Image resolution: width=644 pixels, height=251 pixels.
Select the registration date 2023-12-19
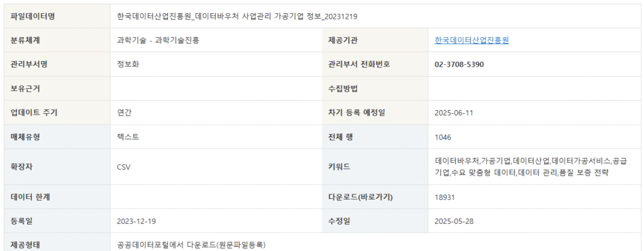136,221
